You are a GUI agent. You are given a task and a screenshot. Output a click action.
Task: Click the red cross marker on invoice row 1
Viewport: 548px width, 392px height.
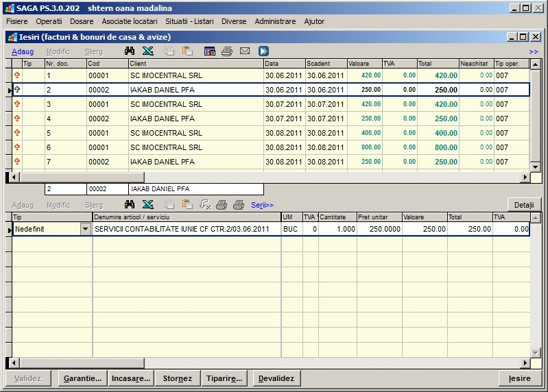(x=16, y=75)
